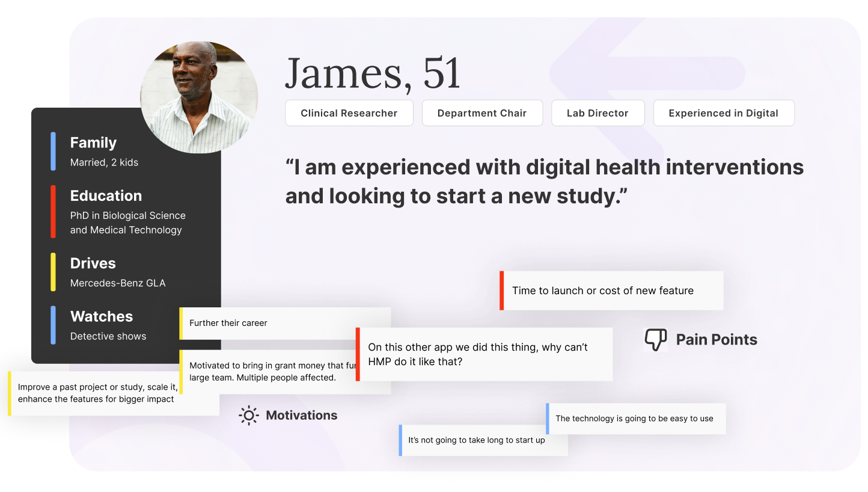Click the Mercedes-Benz GLA text

pyautogui.click(x=118, y=283)
